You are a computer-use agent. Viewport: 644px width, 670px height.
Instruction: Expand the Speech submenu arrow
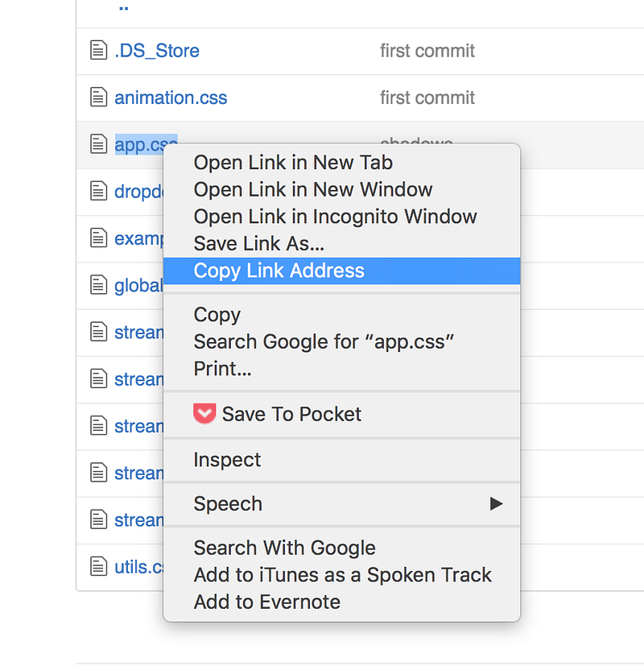coord(496,504)
